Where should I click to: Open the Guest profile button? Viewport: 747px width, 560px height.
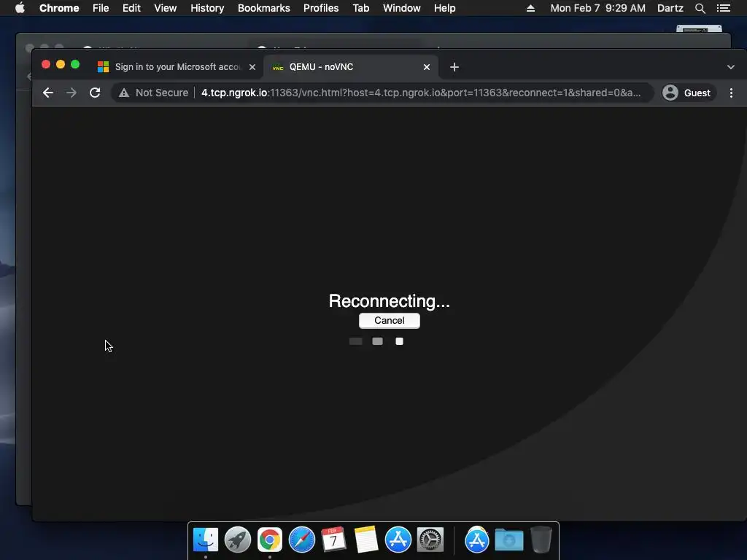pos(689,93)
